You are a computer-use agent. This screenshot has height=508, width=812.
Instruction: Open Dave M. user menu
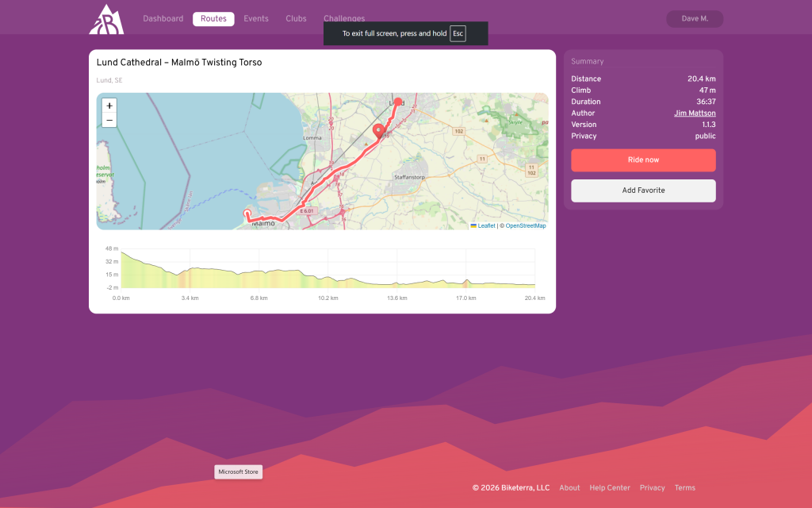point(695,19)
